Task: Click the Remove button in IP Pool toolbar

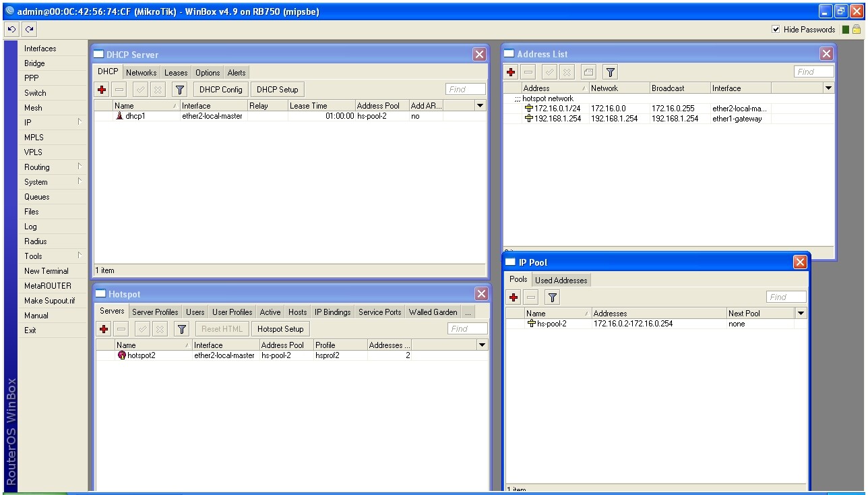Action: click(x=531, y=297)
